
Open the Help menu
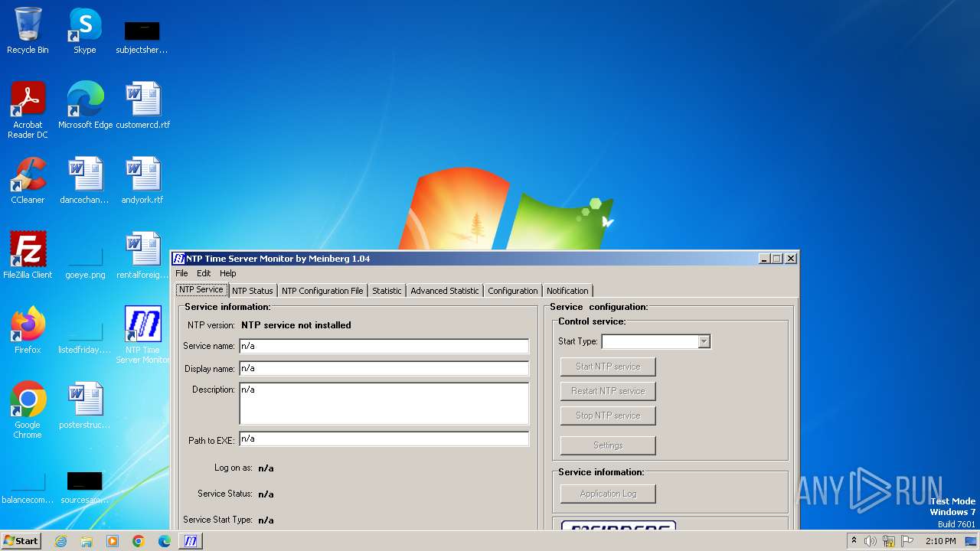(x=228, y=273)
